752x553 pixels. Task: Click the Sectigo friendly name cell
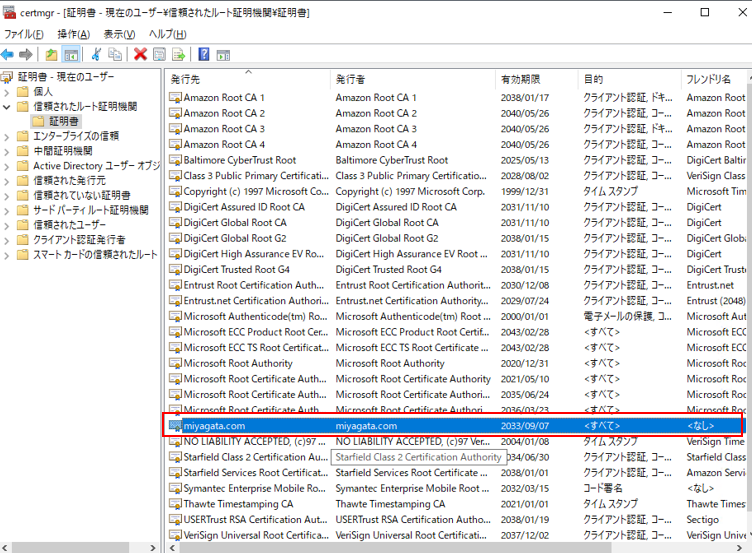click(703, 520)
